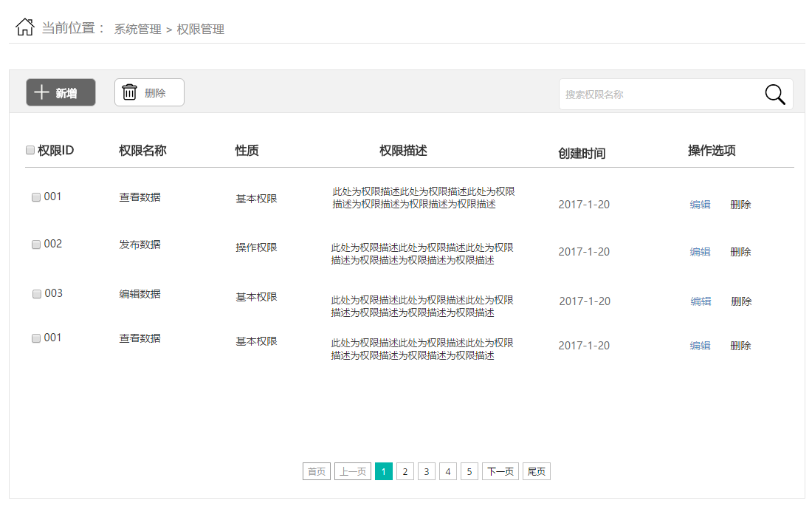Click the trash can delete button
Screen dimensions: 812x506
(149, 92)
